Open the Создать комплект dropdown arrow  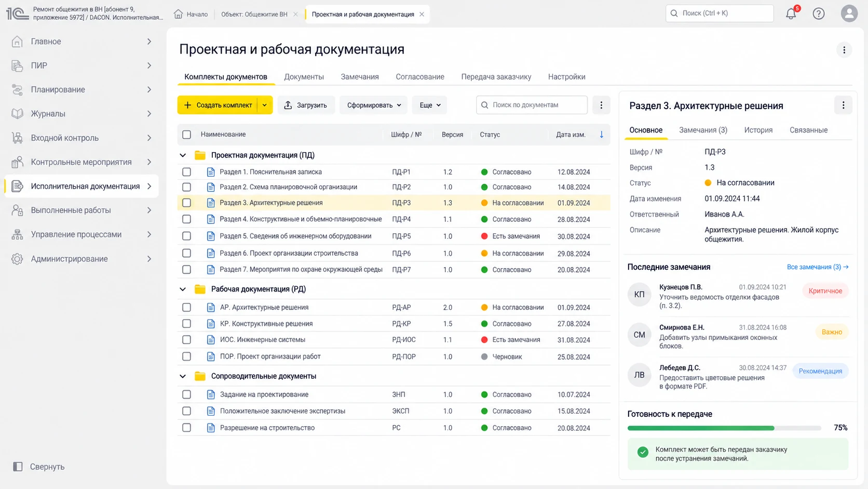pos(265,105)
